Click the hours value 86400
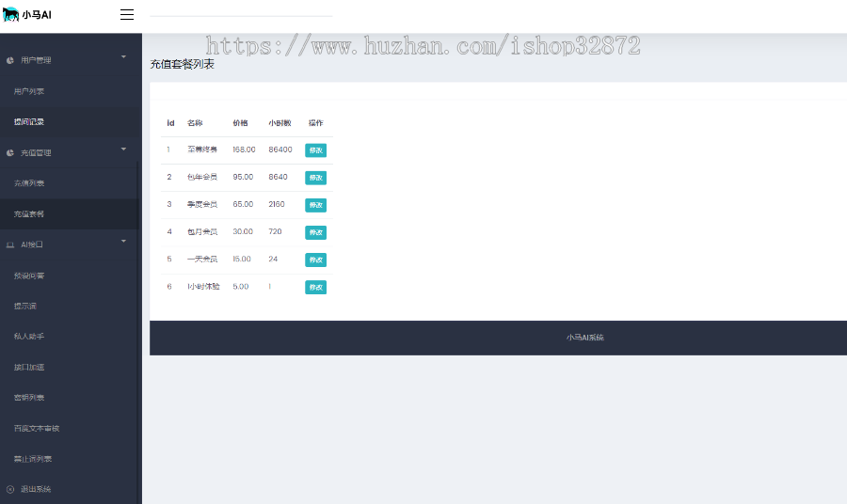 280,150
